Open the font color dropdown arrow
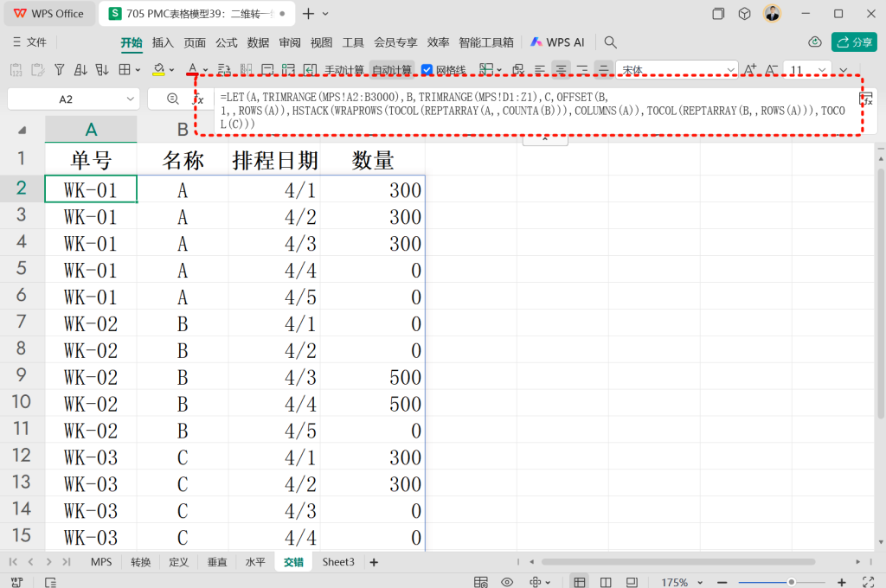The height and width of the screenshot is (588, 886). tap(206, 71)
